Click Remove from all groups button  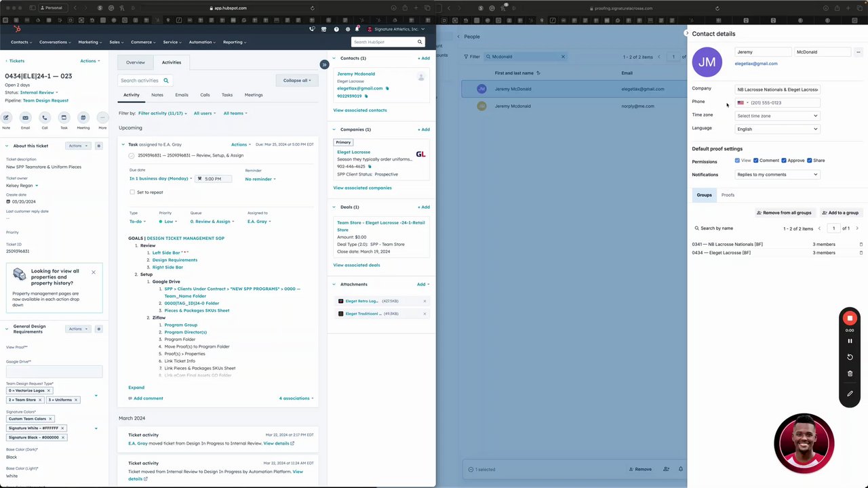click(x=784, y=213)
